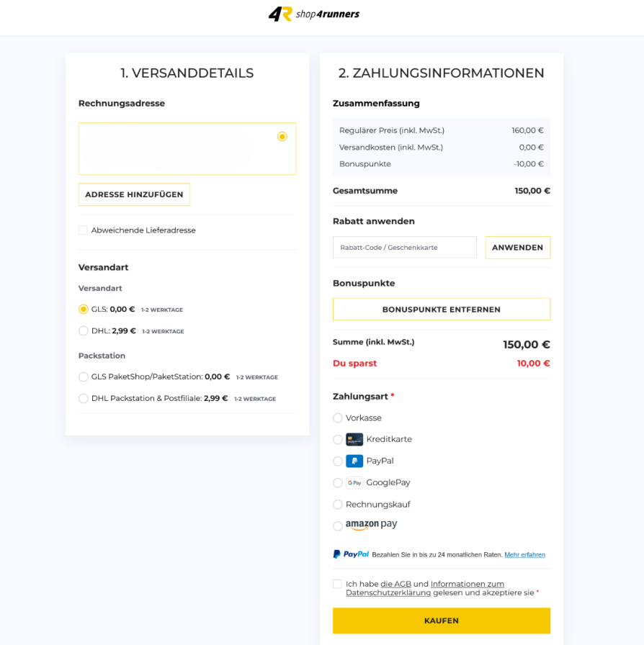Check Abweichende Lieferadresse checkbox
The height and width of the screenshot is (645, 644).
coord(83,230)
